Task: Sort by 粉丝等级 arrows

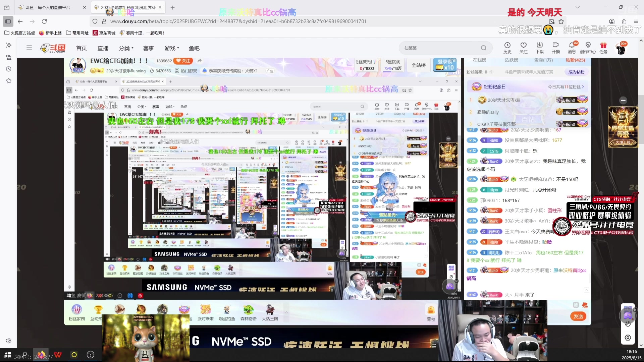Action: (x=486, y=72)
